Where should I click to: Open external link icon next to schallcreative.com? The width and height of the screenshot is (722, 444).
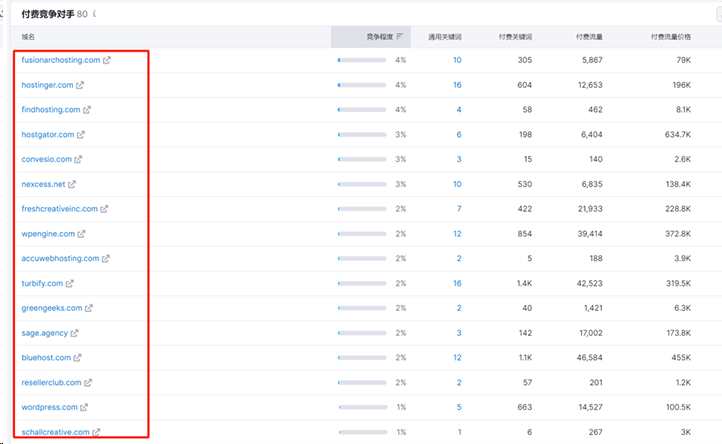(96, 432)
